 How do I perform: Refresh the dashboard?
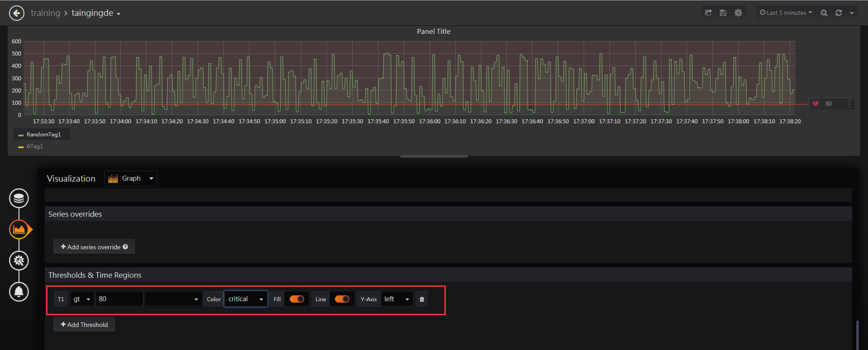coord(839,13)
